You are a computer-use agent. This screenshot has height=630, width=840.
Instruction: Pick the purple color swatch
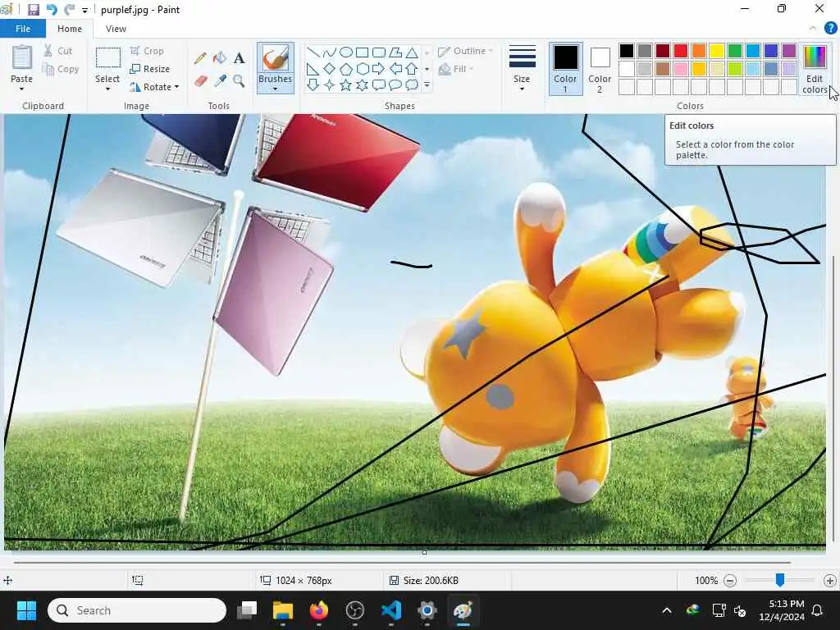pyautogui.click(x=788, y=51)
